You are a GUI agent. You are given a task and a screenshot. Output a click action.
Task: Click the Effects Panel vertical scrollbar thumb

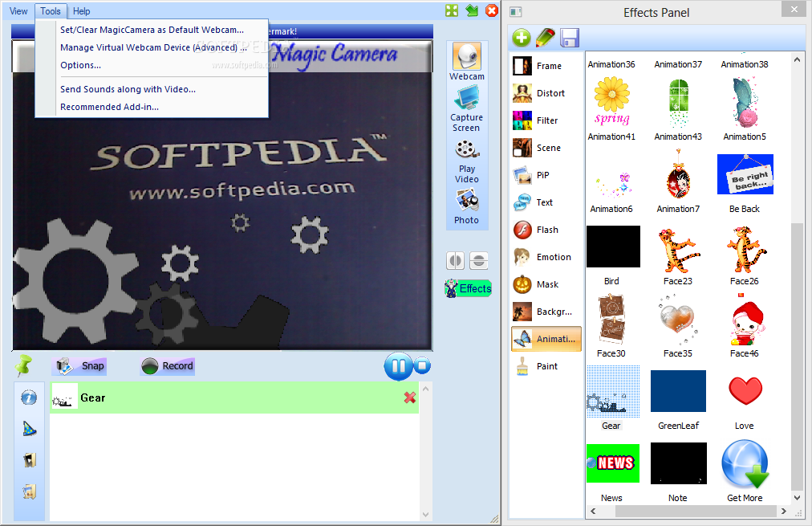click(x=797, y=356)
